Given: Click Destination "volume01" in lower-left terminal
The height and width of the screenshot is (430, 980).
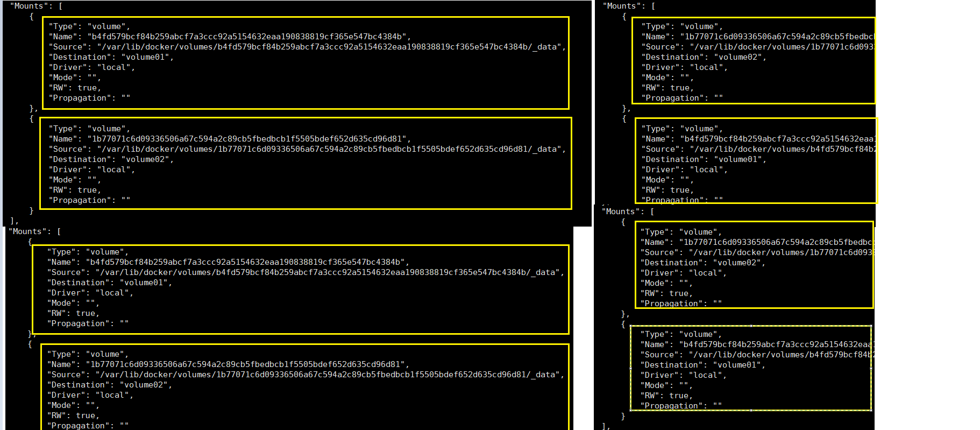Looking at the screenshot, I should point(110,283).
